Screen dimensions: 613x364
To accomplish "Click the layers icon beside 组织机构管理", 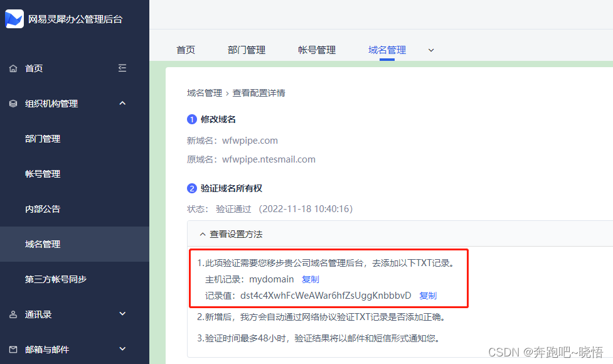I will point(13,104).
